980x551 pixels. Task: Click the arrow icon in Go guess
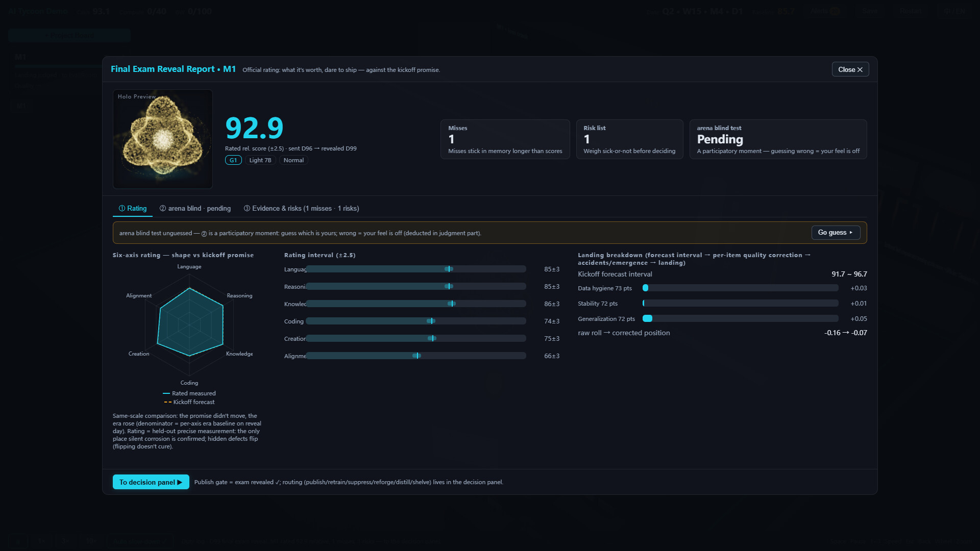851,233
